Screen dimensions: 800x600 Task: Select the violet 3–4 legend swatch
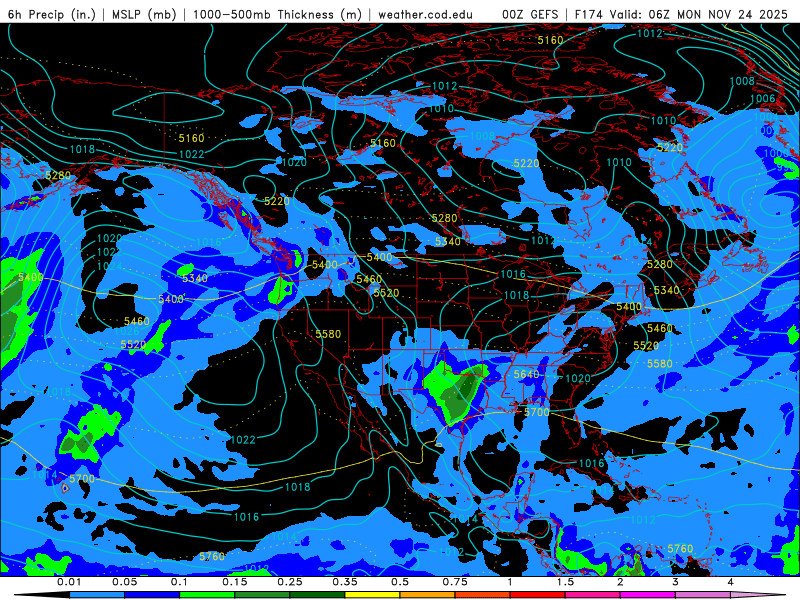pos(703,595)
